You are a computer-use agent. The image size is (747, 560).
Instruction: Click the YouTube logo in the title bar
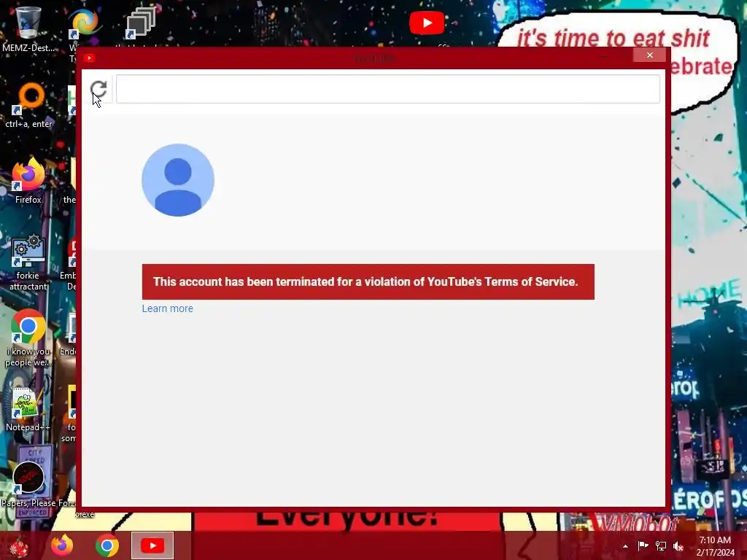tap(89, 58)
